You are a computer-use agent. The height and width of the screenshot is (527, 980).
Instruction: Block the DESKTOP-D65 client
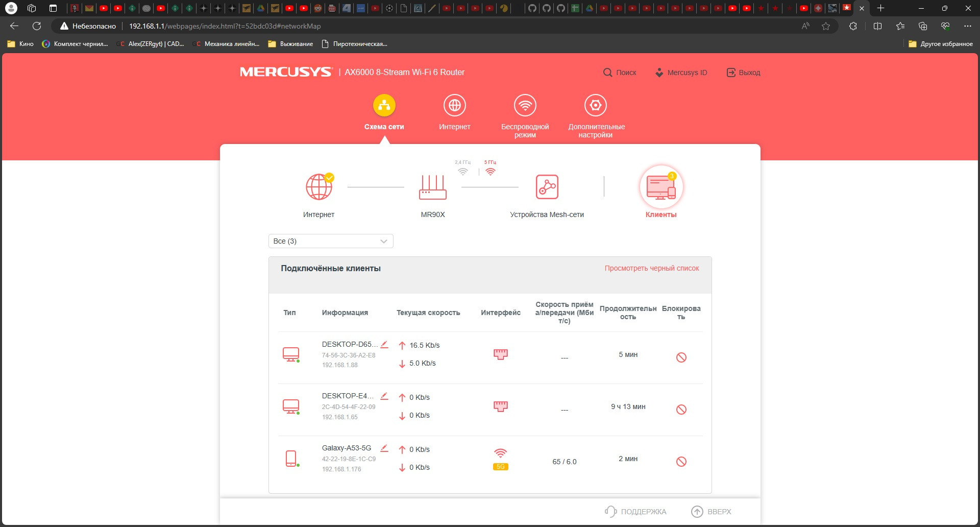pyautogui.click(x=681, y=357)
